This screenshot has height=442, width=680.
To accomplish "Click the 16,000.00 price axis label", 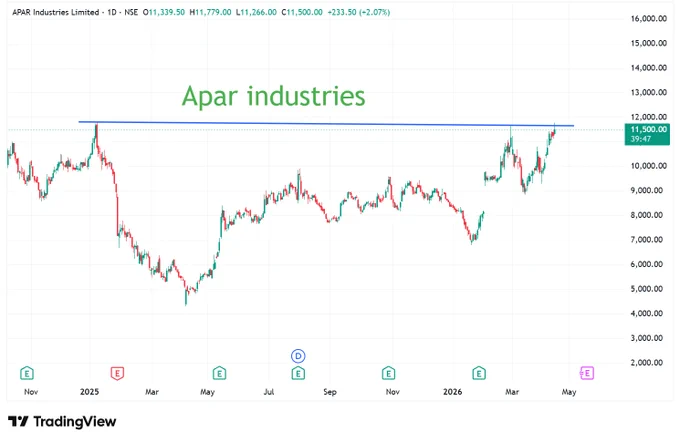I will tap(648, 19).
